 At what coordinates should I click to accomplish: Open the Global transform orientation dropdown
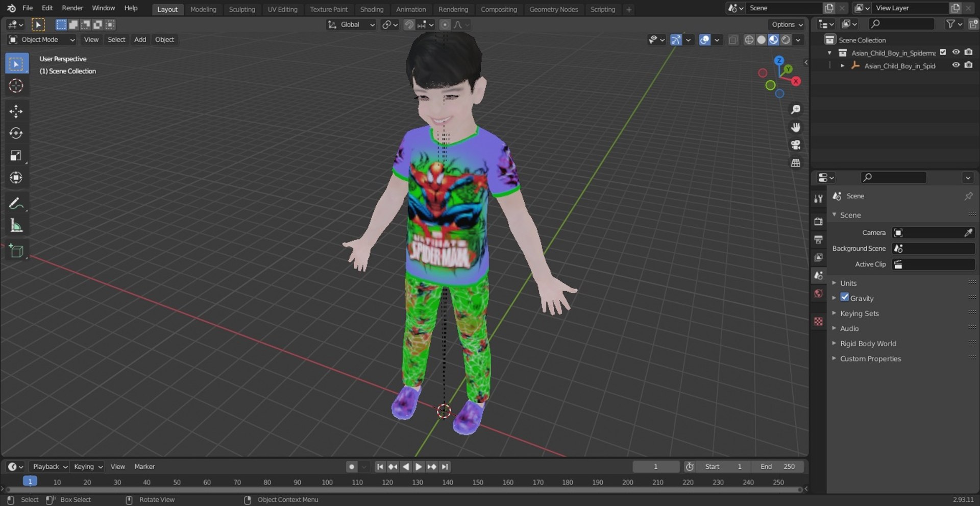(x=351, y=25)
